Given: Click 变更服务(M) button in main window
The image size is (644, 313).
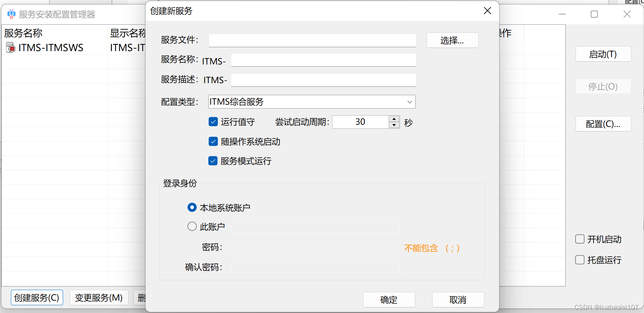Looking at the screenshot, I should coord(99,297).
